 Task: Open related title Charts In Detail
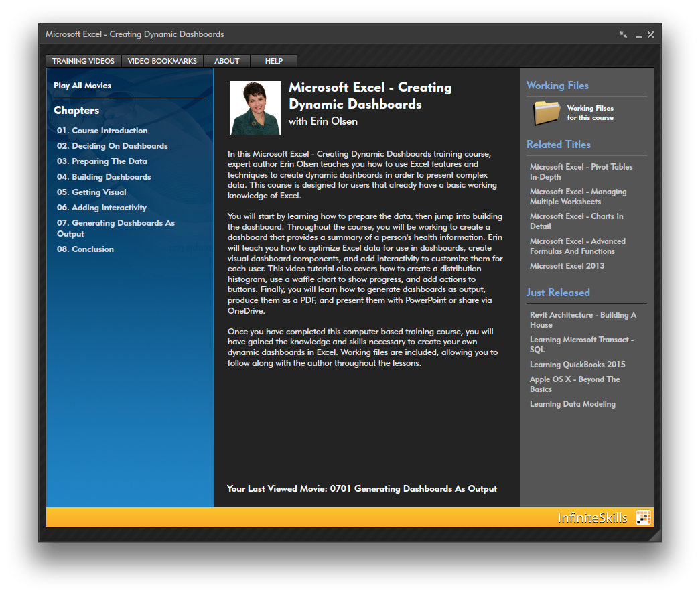pyautogui.click(x=576, y=221)
